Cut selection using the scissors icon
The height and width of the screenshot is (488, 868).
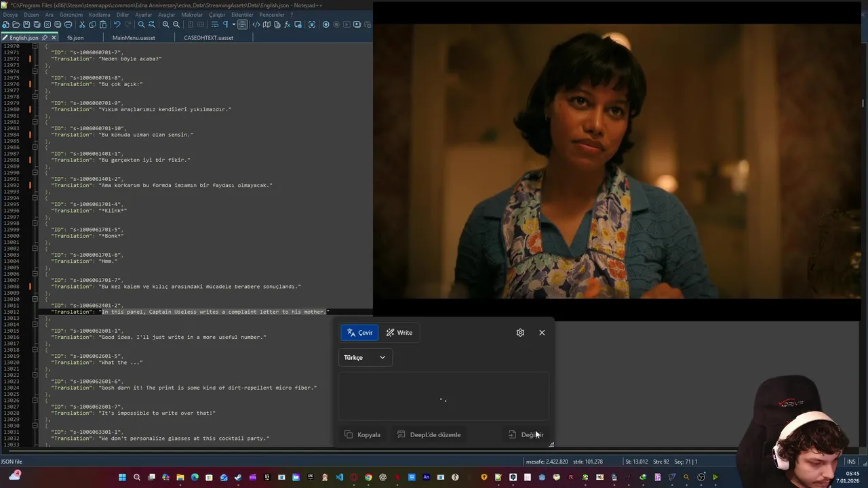click(x=82, y=24)
